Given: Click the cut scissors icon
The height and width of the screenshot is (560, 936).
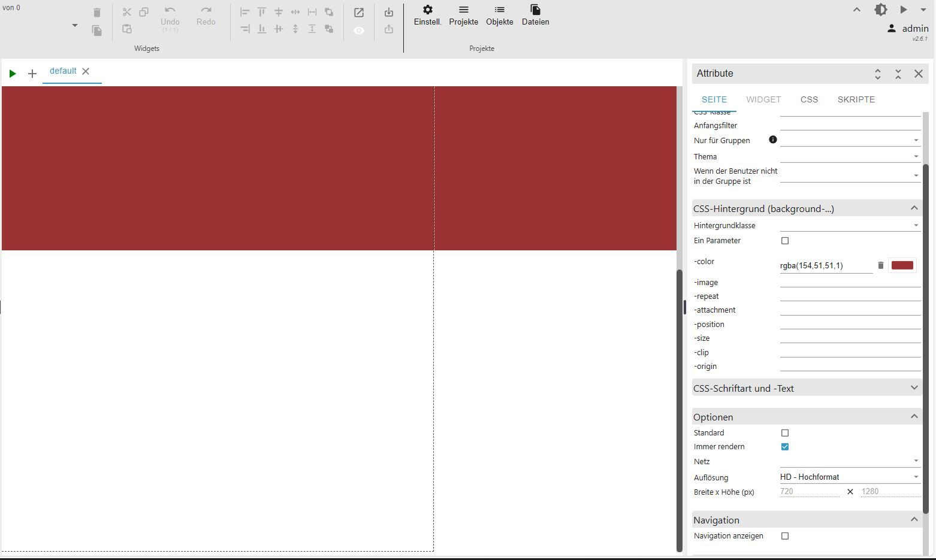Looking at the screenshot, I should [127, 12].
